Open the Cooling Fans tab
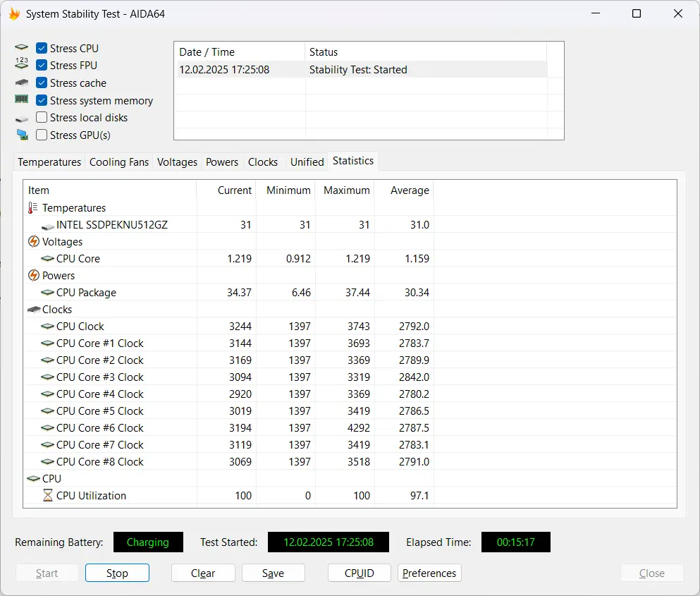The image size is (700, 596). pyautogui.click(x=118, y=162)
